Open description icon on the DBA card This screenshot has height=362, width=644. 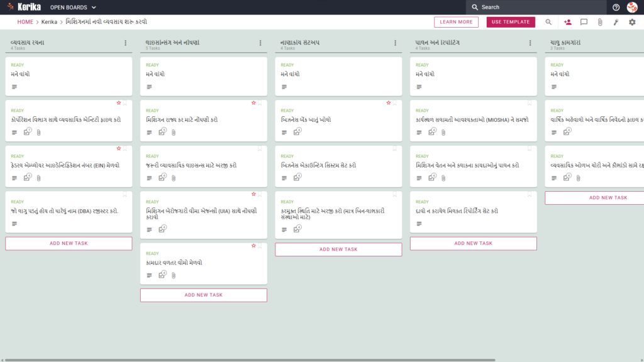[x=14, y=224]
